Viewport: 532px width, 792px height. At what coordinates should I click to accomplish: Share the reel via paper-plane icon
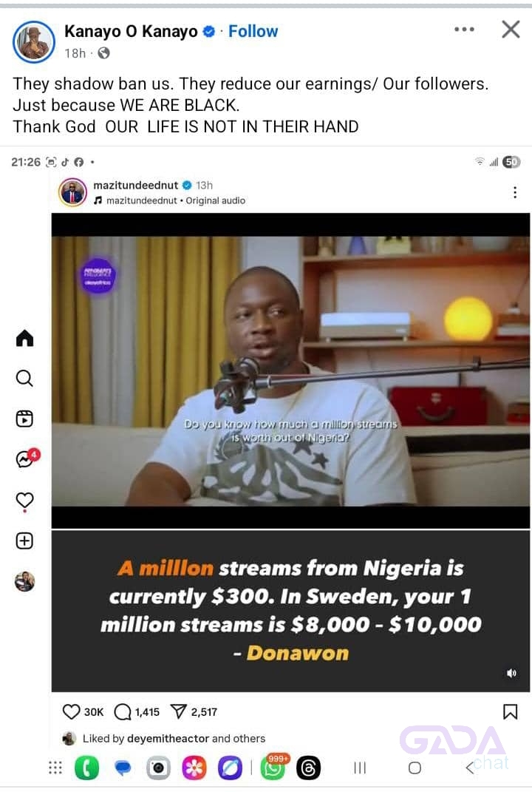tap(194, 712)
